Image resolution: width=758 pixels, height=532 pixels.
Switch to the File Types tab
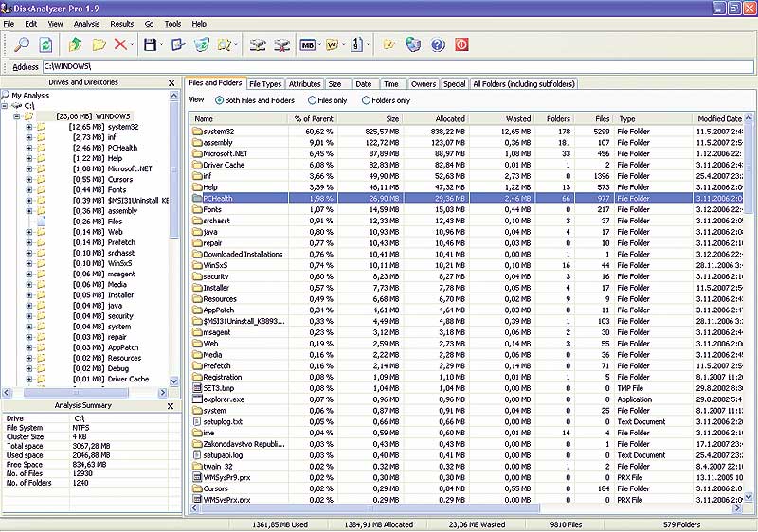tap(265, 84)
